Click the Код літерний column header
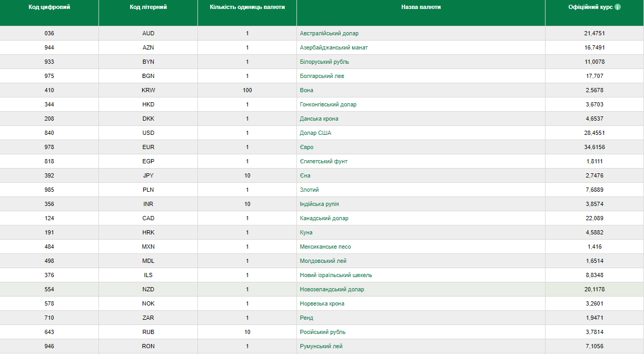The width and height of the screenshot is (644, 354). tap(148, 7)
